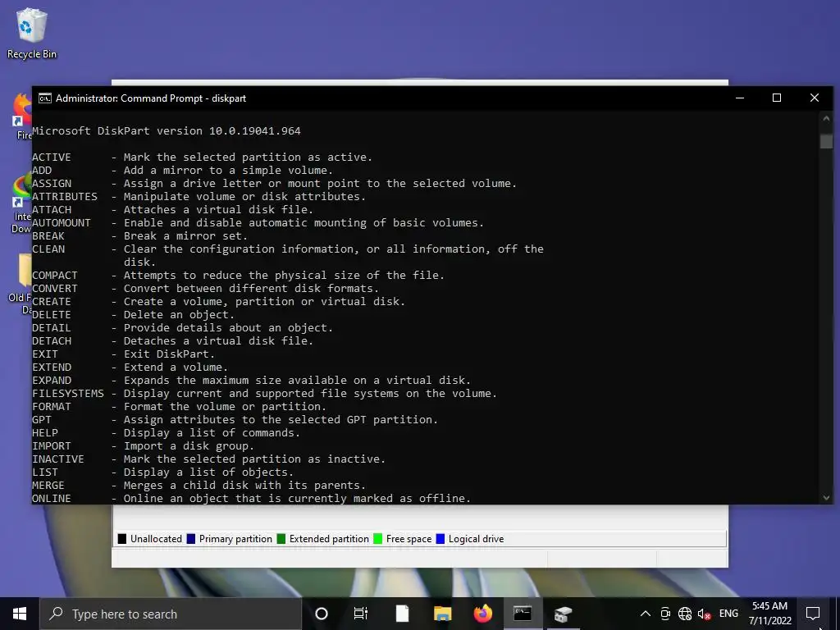
Task: Open Cortana circle icon in taskbar
Action: [322, 614]
